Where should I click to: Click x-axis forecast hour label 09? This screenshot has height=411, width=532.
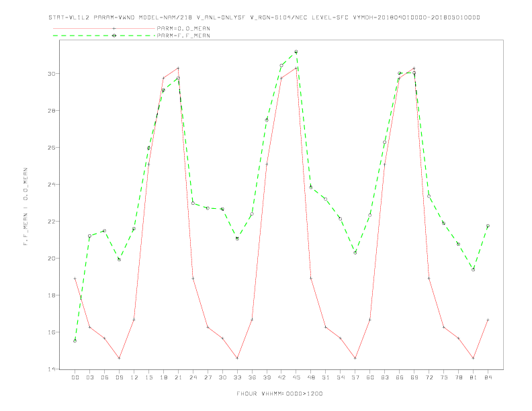pos(119,377)
